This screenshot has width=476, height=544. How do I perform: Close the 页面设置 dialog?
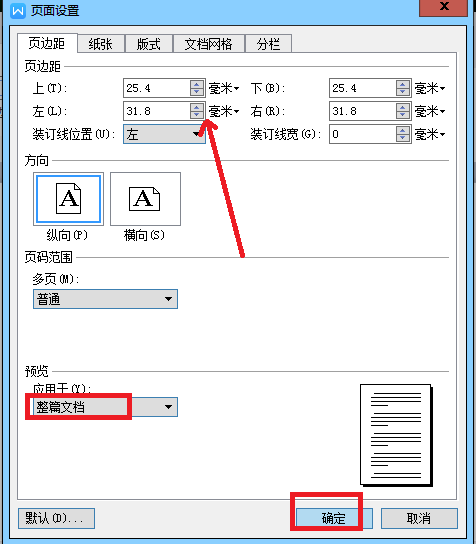coord(443,8)
